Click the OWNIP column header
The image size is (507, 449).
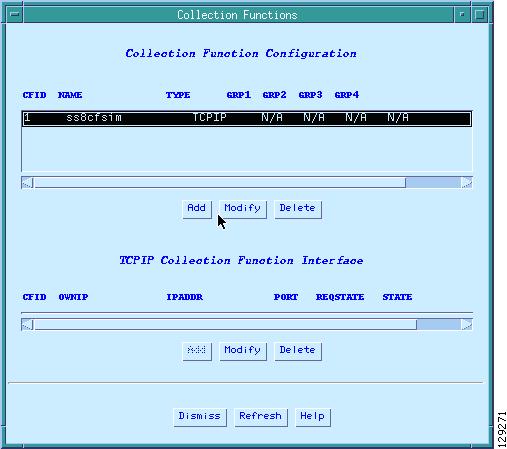pyautogui.click(x=73, y=297)
